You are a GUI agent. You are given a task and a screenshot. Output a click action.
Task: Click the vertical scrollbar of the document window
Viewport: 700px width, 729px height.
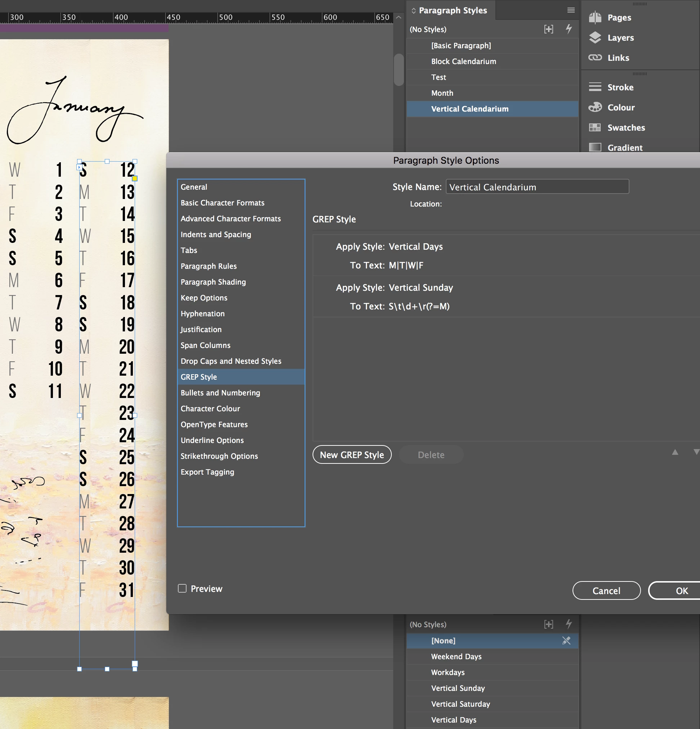[x=399, y=70]
